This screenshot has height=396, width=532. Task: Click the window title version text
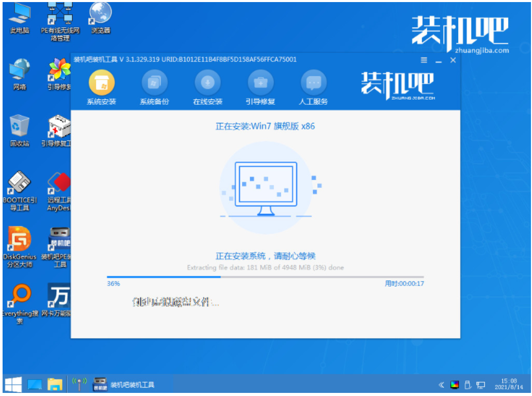185,59
